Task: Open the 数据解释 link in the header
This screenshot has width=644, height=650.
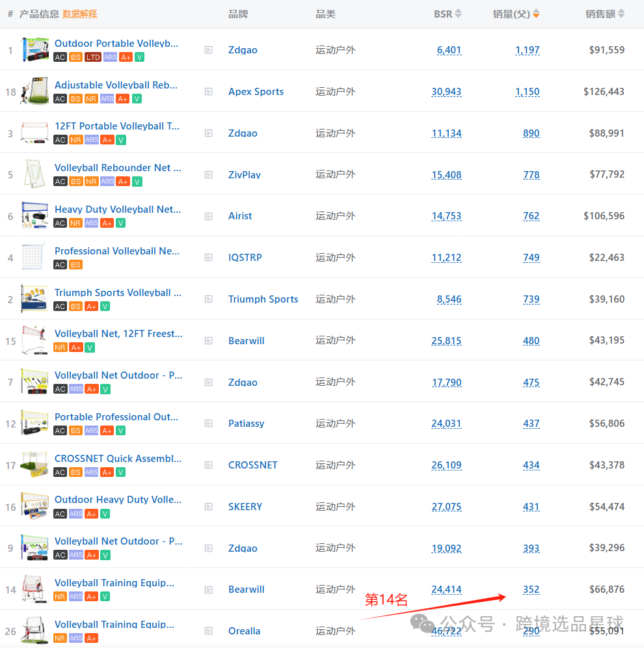Action: [80, 14]
